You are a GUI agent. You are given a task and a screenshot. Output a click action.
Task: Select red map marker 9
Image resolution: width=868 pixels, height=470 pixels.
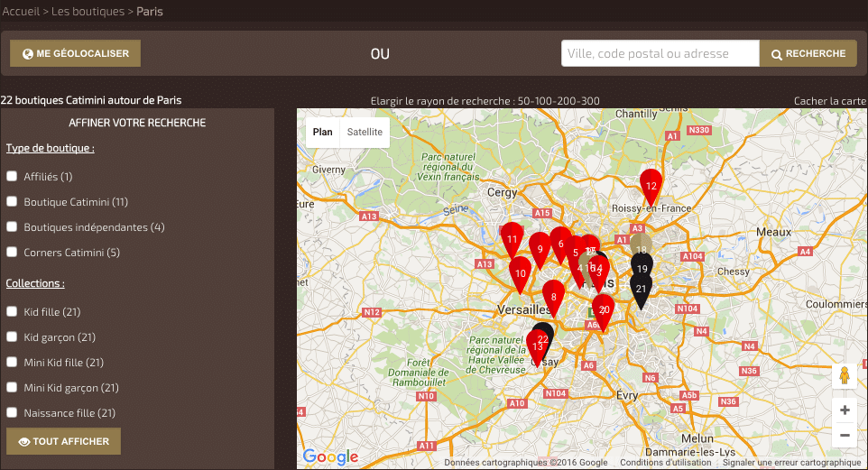(x=540, y=249)
